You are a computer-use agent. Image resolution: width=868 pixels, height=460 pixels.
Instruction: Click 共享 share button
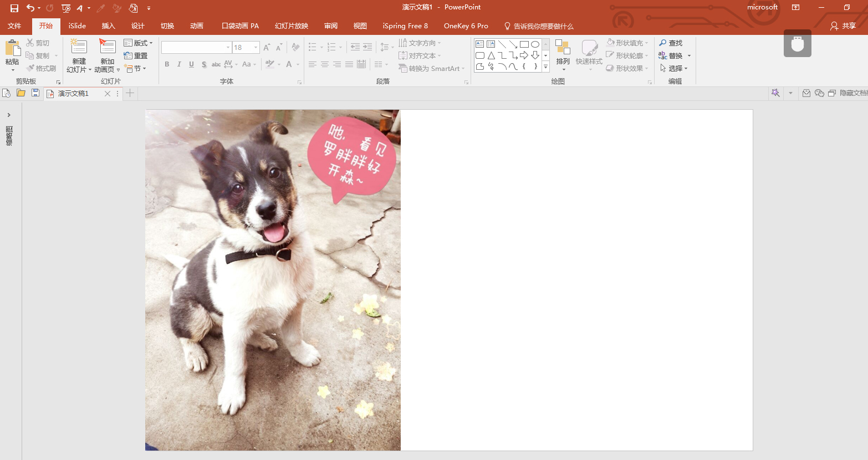(x=843, y=26)
